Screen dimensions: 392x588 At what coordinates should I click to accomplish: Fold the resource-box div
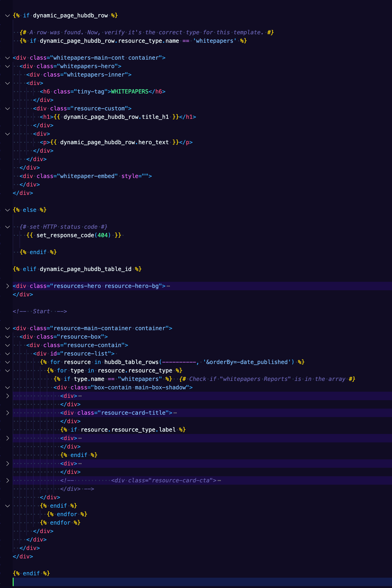[8, 337]
